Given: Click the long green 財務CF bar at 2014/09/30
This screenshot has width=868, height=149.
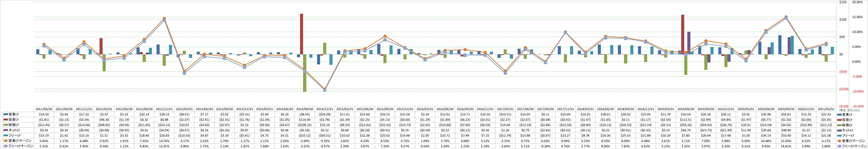Looking at the screenshot, I should (x=305, y=73).
